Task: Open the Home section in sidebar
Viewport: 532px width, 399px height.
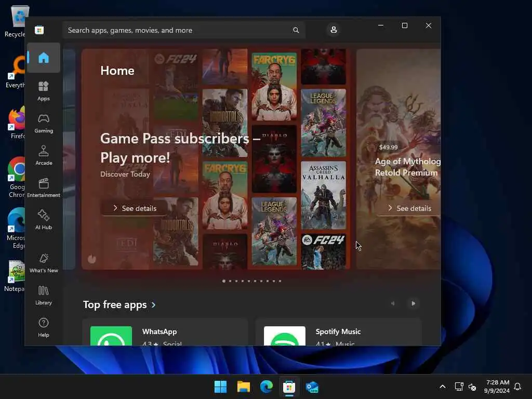Action: (x=44, y=58)
